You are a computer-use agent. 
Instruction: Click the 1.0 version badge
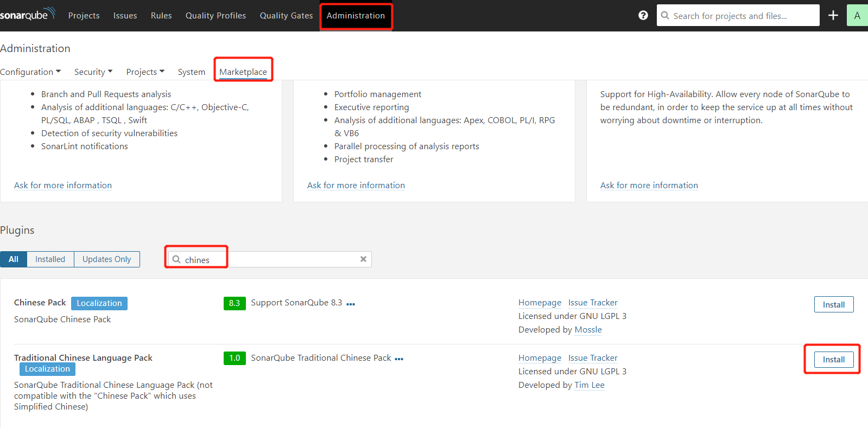[x=235, y=358]
